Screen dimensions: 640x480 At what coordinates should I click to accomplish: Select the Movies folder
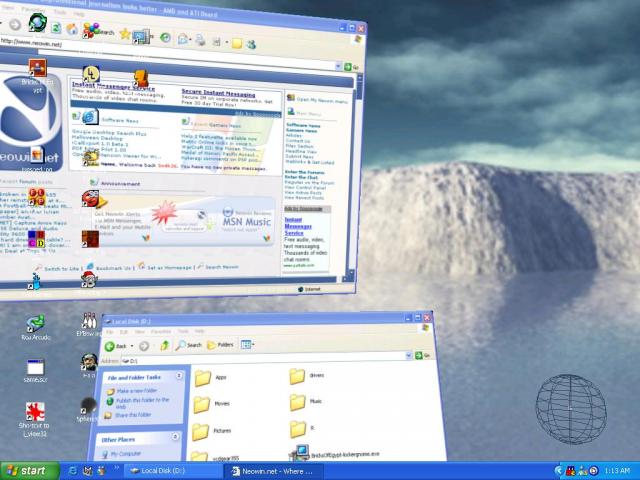tap(211, 404)
